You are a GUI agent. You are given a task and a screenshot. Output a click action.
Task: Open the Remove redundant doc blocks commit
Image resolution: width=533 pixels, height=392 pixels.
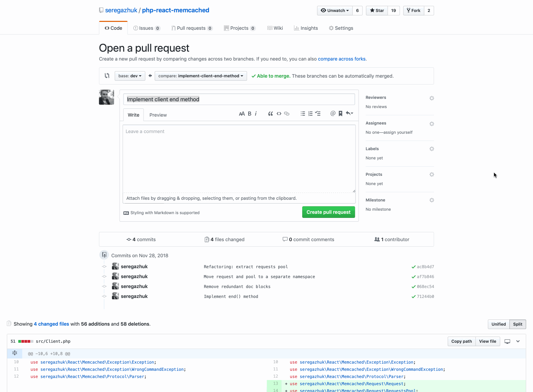click(x=237, y=287)
